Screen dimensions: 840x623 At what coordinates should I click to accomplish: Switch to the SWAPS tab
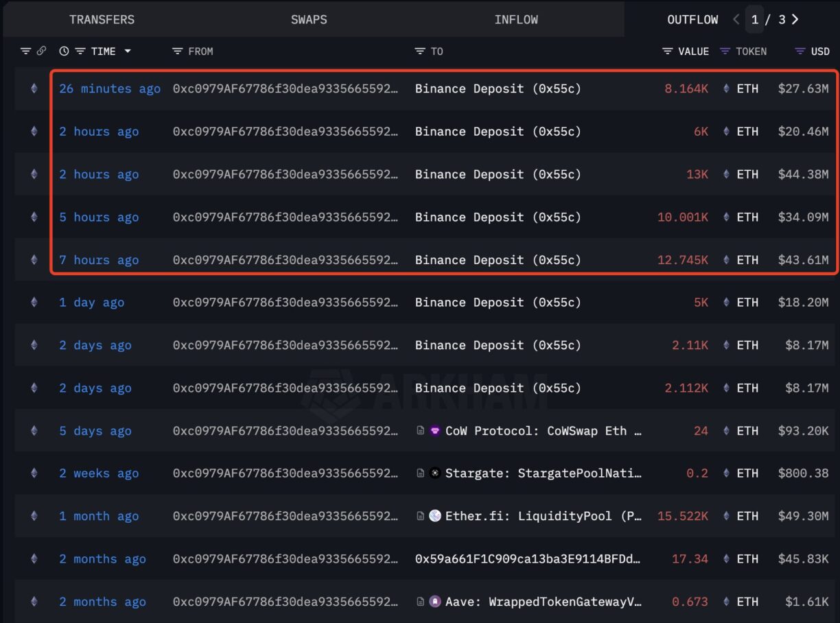309,19
